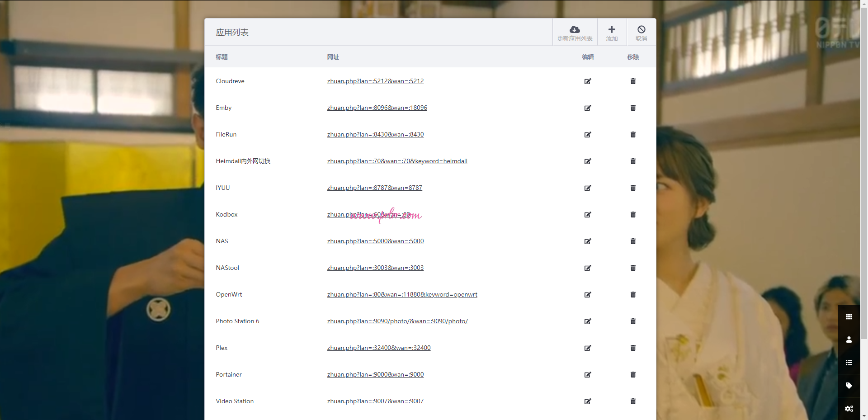Open the Photo Station 6 URL link

397,321
